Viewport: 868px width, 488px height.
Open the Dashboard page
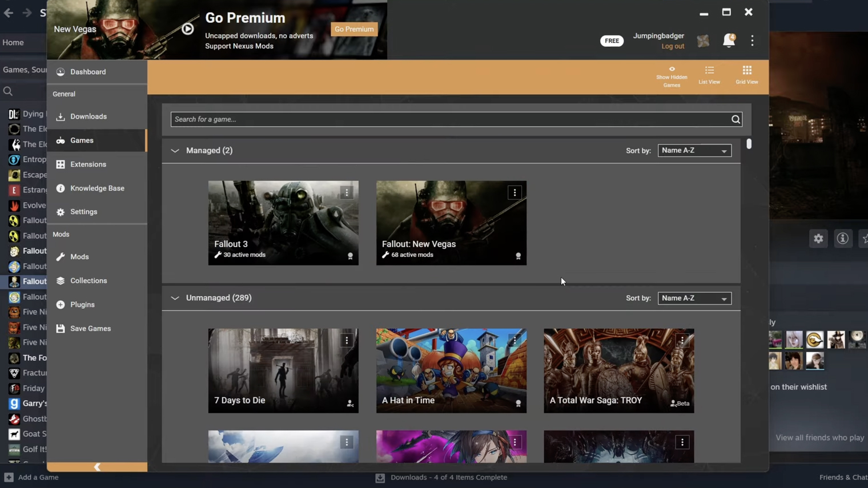[97, 72]
